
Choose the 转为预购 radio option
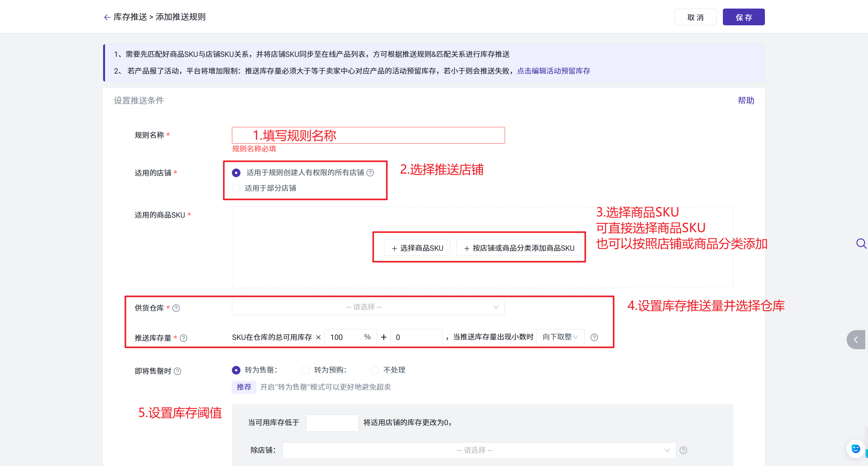[305, 370]
